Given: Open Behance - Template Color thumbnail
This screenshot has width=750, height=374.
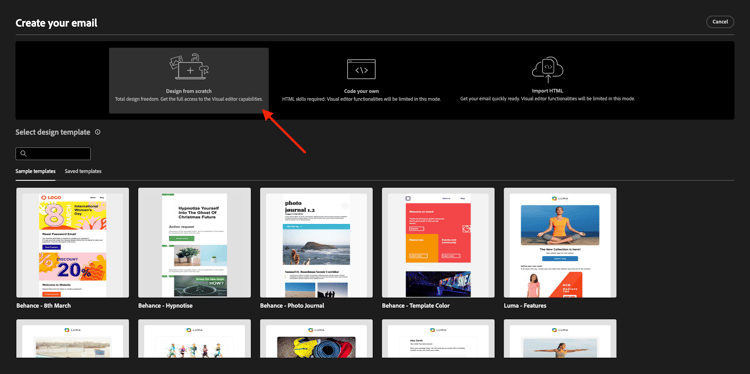Looking at the screenshot, I should coord(438,242).
